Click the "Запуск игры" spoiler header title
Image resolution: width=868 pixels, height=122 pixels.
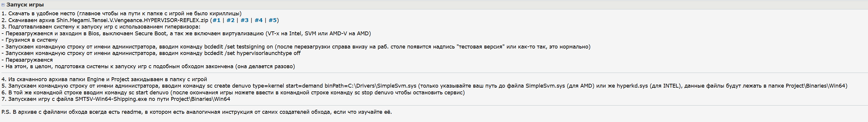coord(25,5)
